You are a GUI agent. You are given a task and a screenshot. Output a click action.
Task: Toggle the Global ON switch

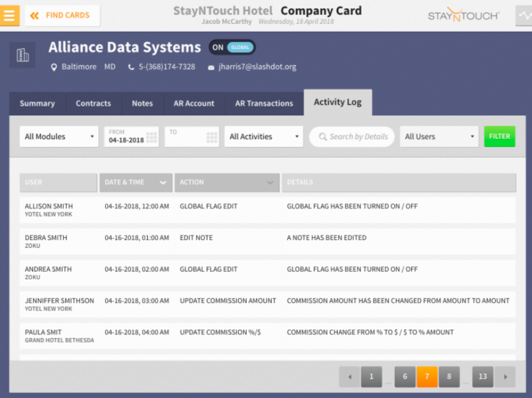click(x=232, y=47)
